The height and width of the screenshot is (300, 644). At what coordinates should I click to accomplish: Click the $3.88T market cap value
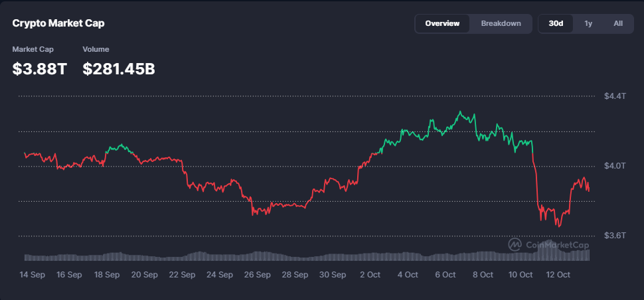point(40,68)
